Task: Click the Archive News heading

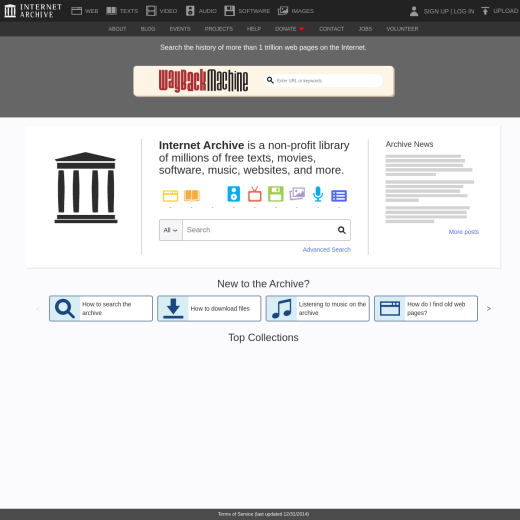Action: click(x=409, y=144)
